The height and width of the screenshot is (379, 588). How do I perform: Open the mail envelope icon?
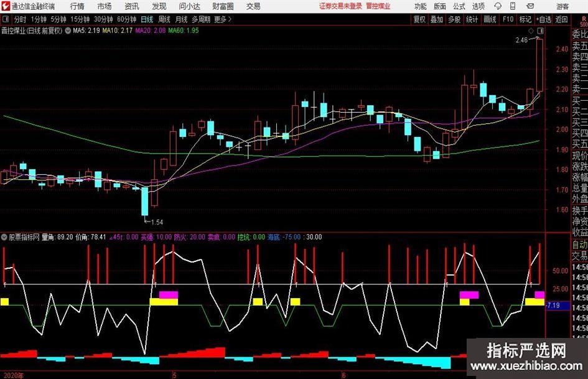pyautogui.click(x=530, y=6)
